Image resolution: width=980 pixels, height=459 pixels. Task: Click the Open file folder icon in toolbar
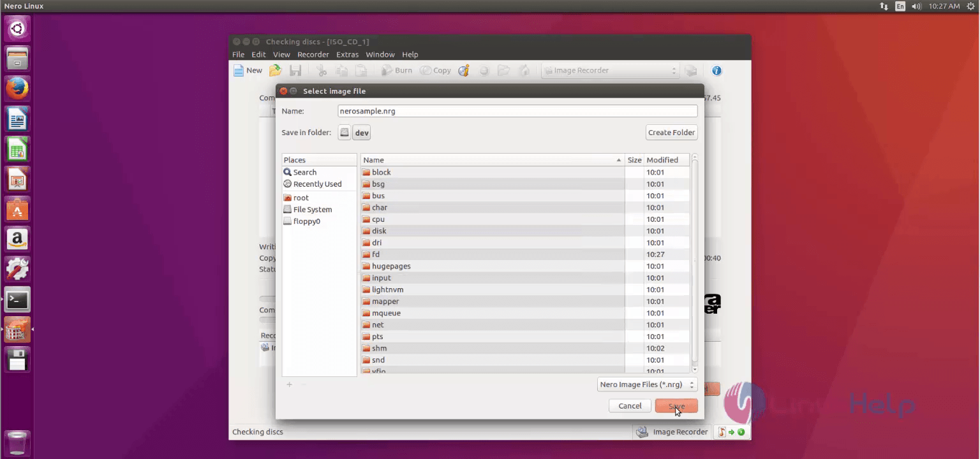[275, 71]
